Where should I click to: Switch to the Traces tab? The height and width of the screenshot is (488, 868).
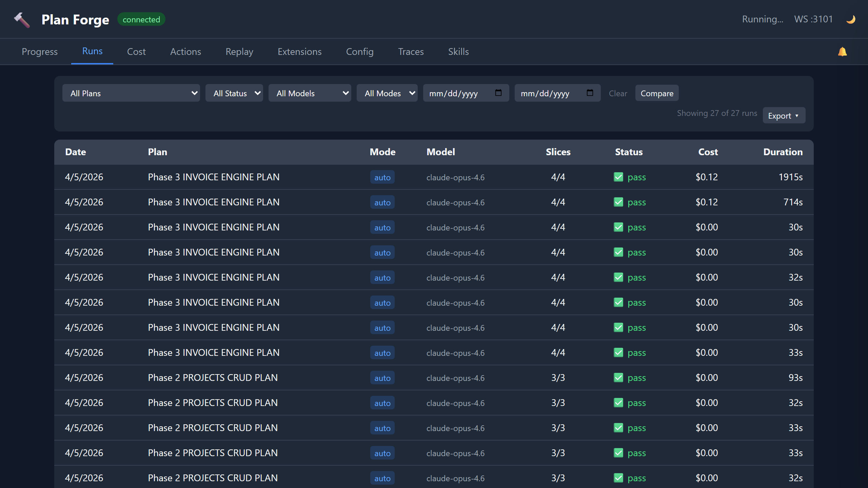tap(411, 52)
